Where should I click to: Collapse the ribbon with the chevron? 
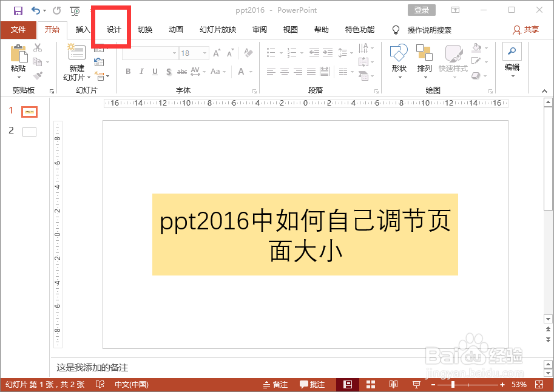tap(544, 91)
